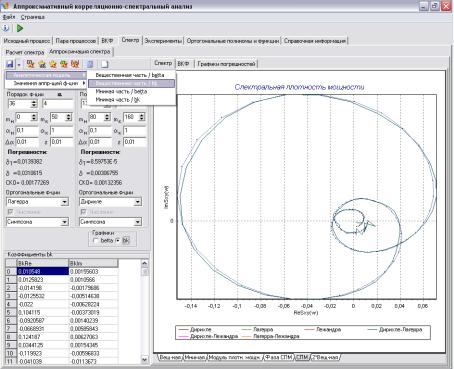Viewport: 454px width, 369px height.
Task: Show the 2*Вещ.час bottom tab
Action: (326, 357)
